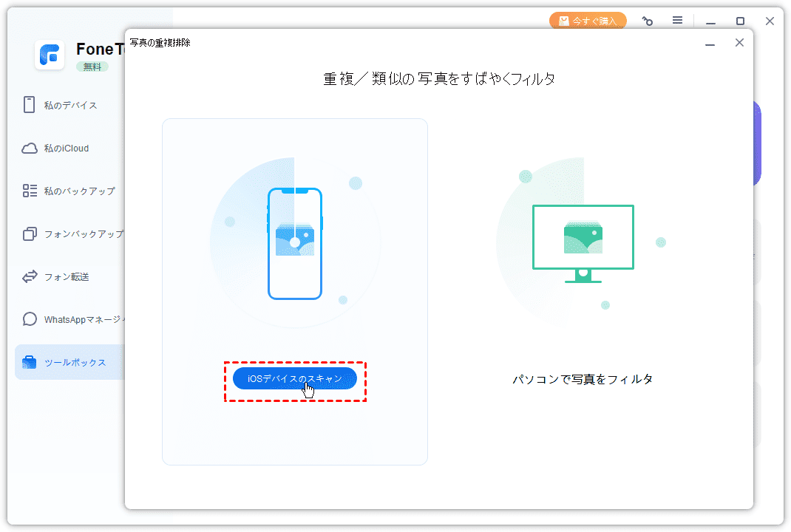Open the WhatsApp manager sidebar item

tap(83, 319)
